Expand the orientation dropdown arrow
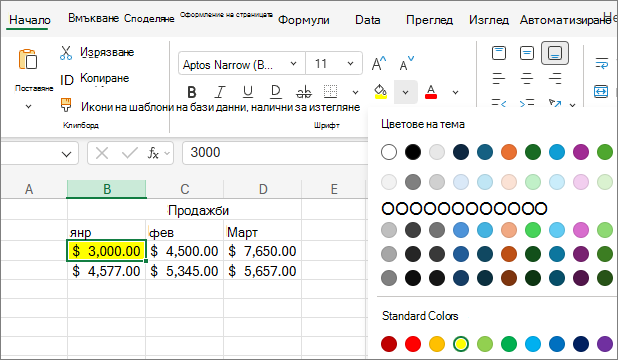Image resolution: width=618 pixels, height=360 pixels. (x=572, y=105)
